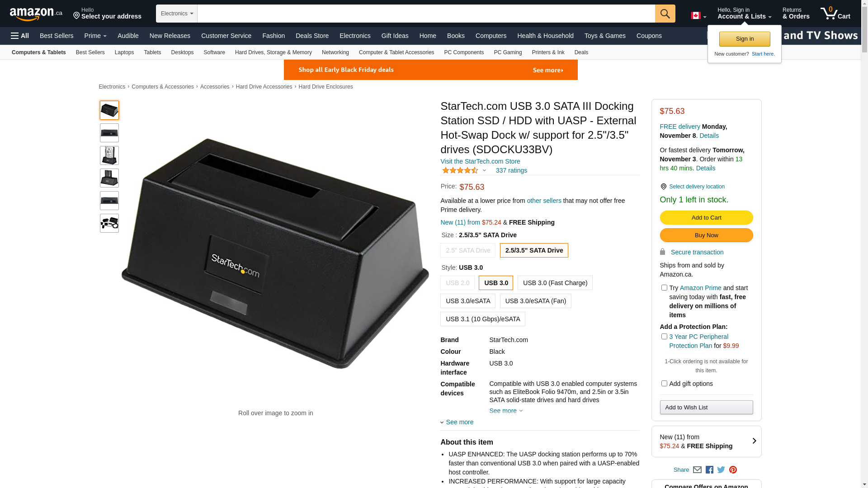Expand the star ratings breakdown arrow
The image size is (868, 488).
484,171
